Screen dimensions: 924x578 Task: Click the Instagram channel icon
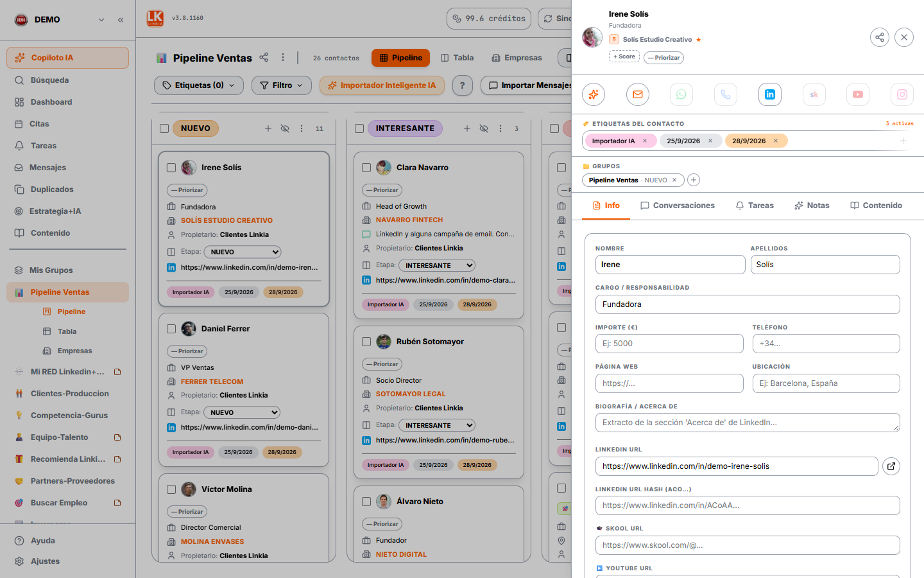tap(902, 94)
